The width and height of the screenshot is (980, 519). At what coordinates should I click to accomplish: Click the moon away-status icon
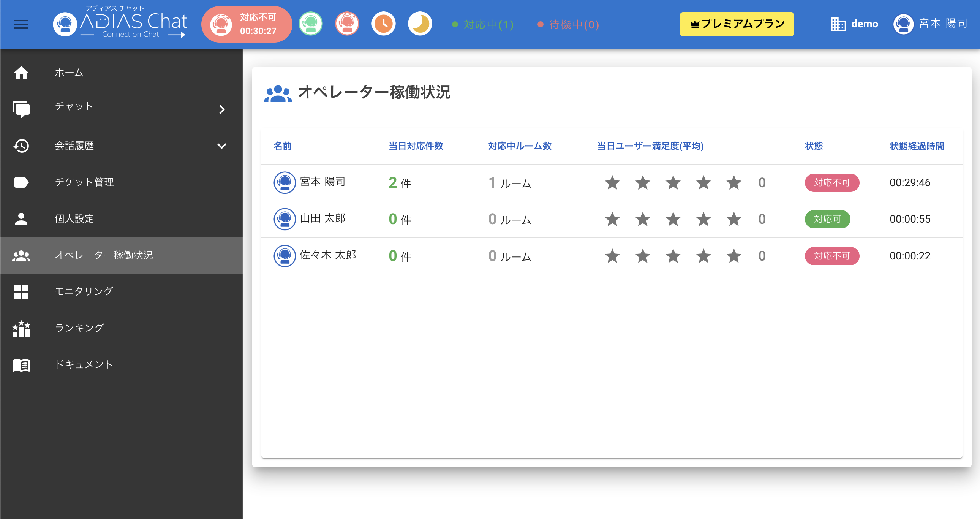[x=420, y=24]
